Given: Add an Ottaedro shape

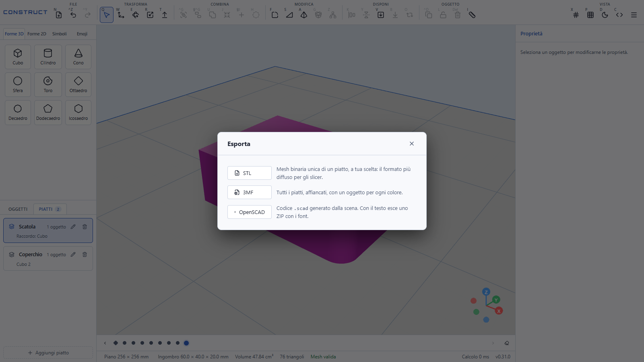Looking at the screenshot, I should pos(78,84).
